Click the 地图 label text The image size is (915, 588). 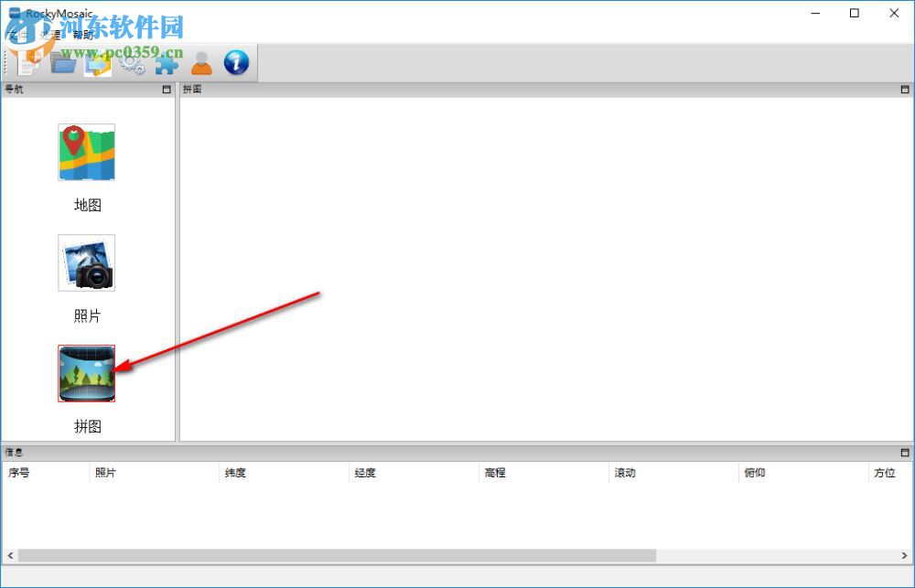[88, 205]
